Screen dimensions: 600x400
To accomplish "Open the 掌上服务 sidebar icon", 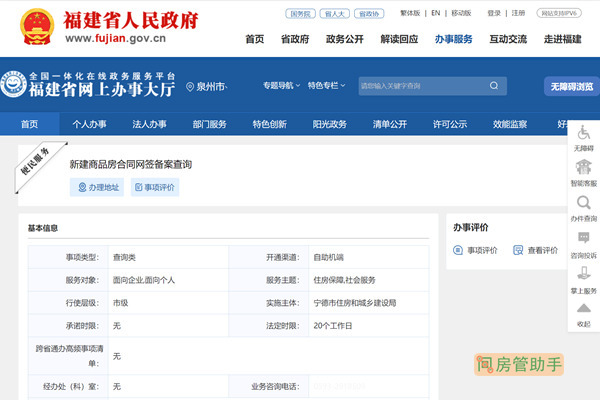I will pyautogui.click(x=584, y=273).
